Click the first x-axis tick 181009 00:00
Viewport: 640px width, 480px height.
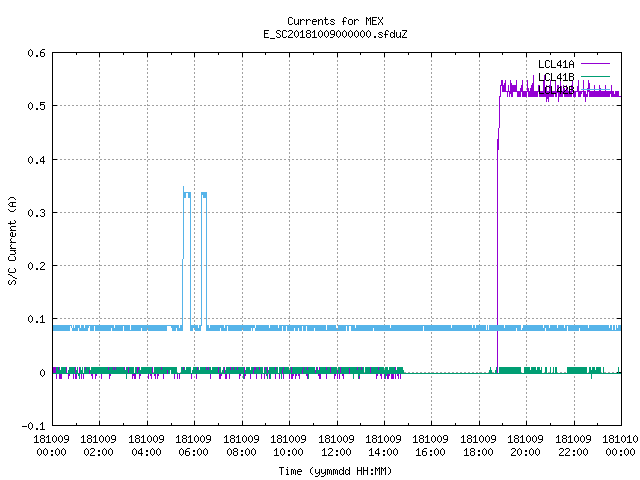click(x=51, y=445)
